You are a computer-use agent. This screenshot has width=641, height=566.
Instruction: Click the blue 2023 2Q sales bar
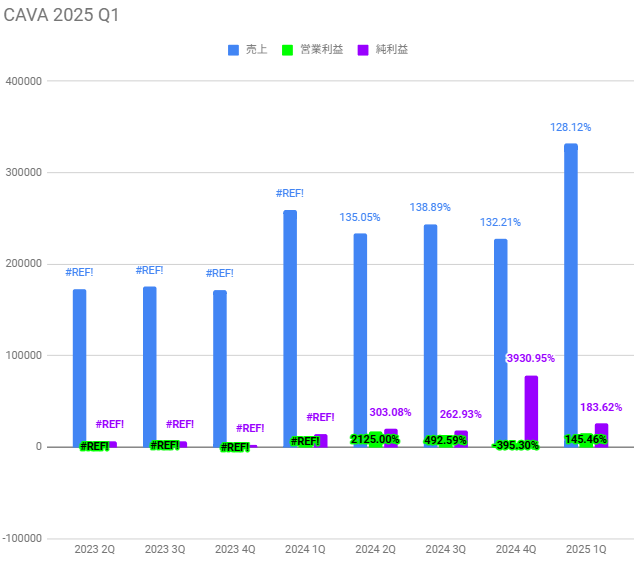80,368
